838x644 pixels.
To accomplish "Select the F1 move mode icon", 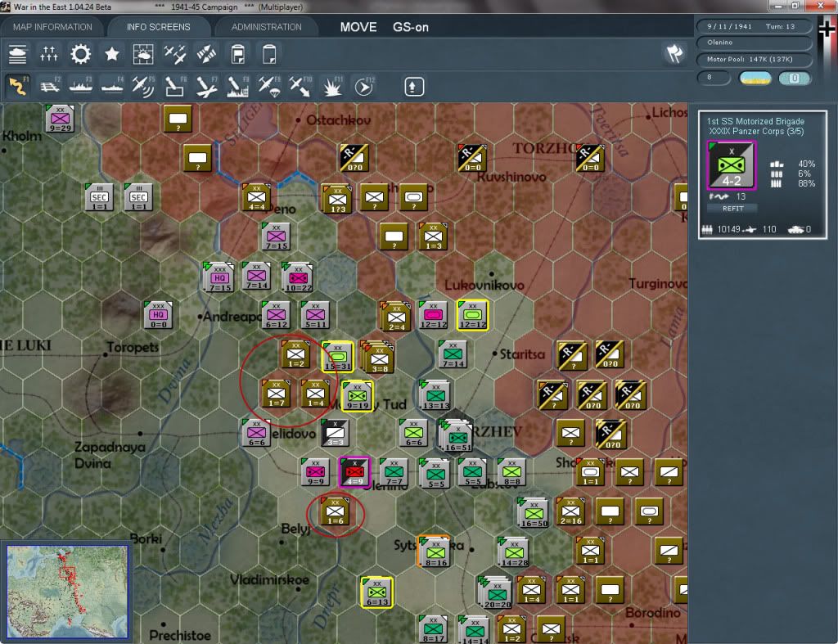I will 18,86.
